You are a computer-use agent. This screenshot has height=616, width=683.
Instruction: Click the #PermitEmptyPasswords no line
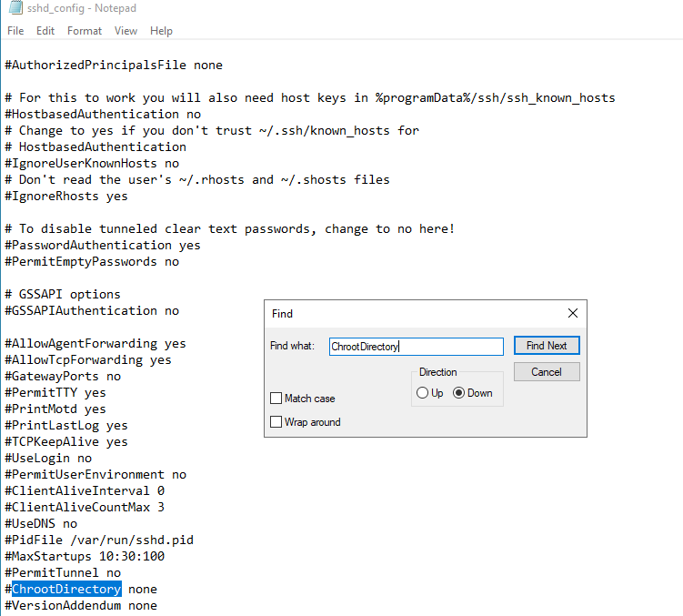tap(92, 261)
